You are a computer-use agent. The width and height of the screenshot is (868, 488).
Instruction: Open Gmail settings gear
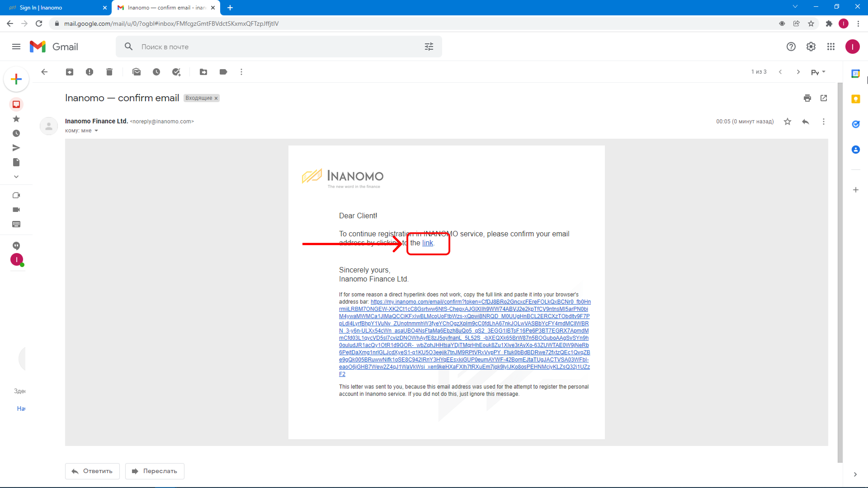click(811, 47)
